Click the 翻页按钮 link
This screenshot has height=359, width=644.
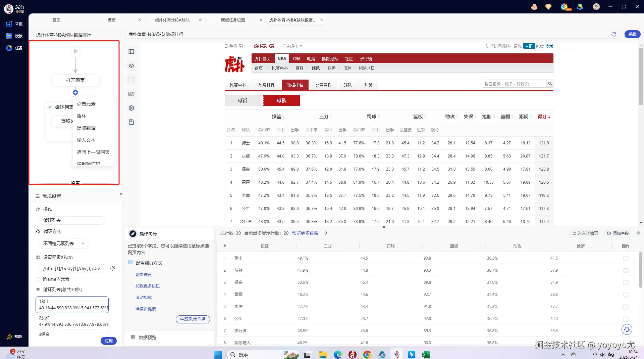144,275
